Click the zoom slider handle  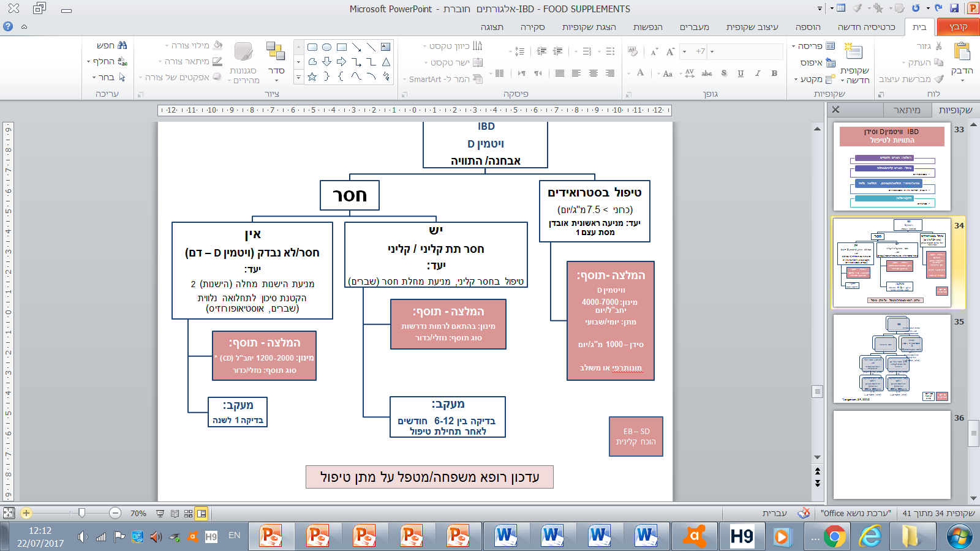click(x=81, y=513)
